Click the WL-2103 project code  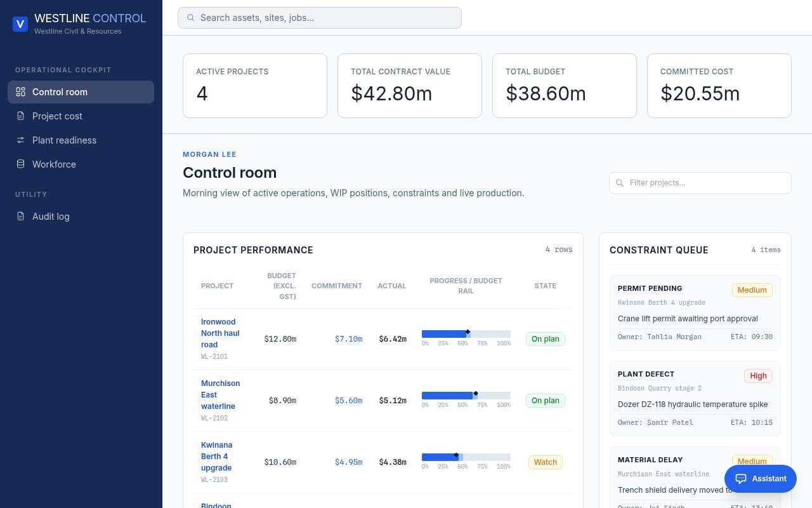(x=214, y=480)
